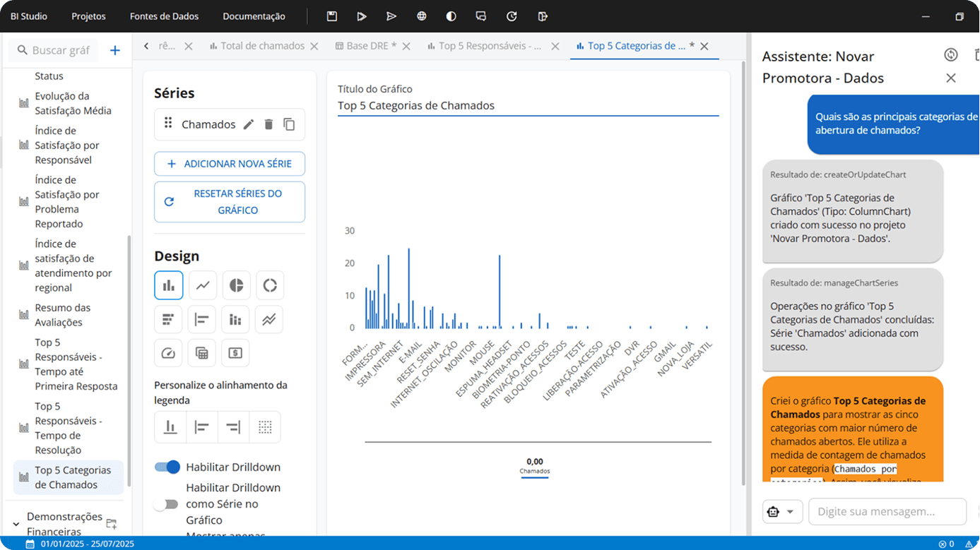The height and width of the screenshot is (550, 980).
Task: Pick the gauge chart design icon
Action: (x=168, y=353)
